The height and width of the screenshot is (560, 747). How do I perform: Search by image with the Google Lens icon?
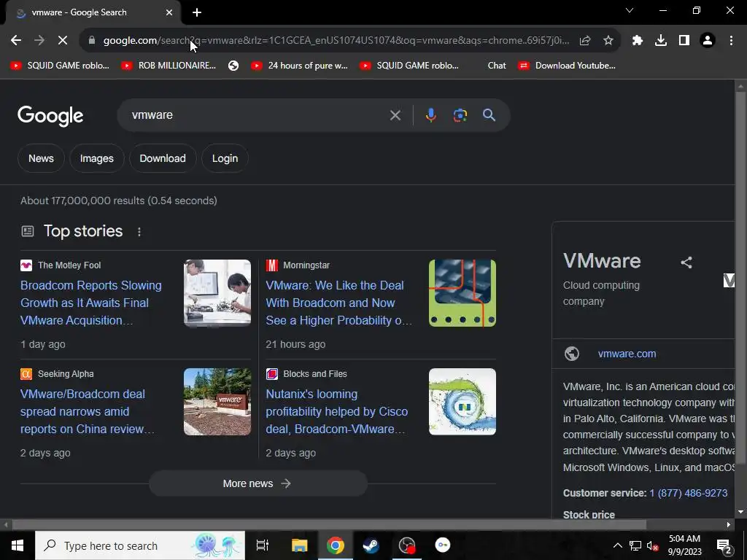tap(460, 115)
